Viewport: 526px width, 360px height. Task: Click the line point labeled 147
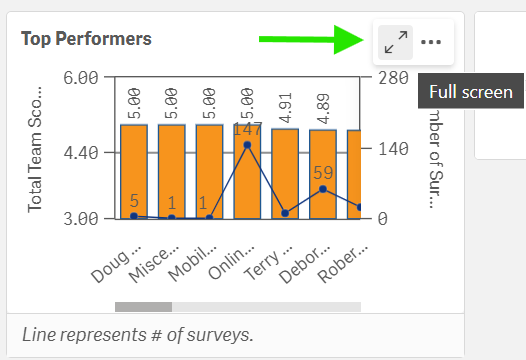point(247,145)
